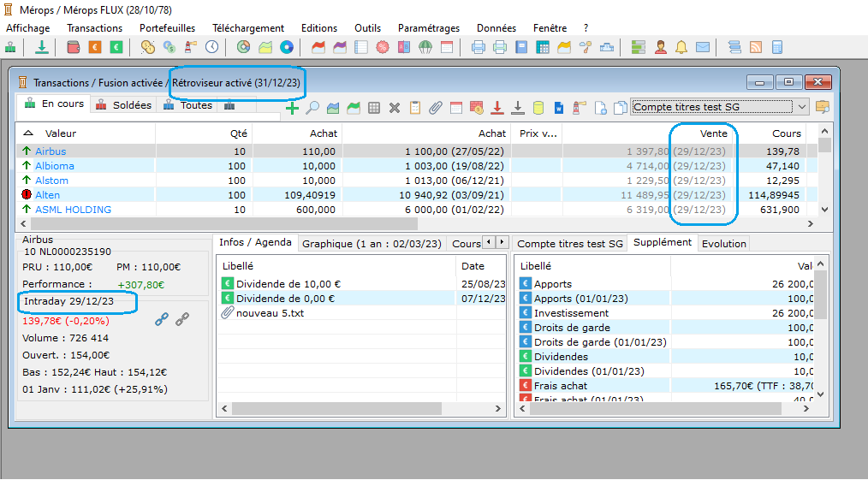
Task: Open the ASML HOLDING link
Action: [73, 210]
